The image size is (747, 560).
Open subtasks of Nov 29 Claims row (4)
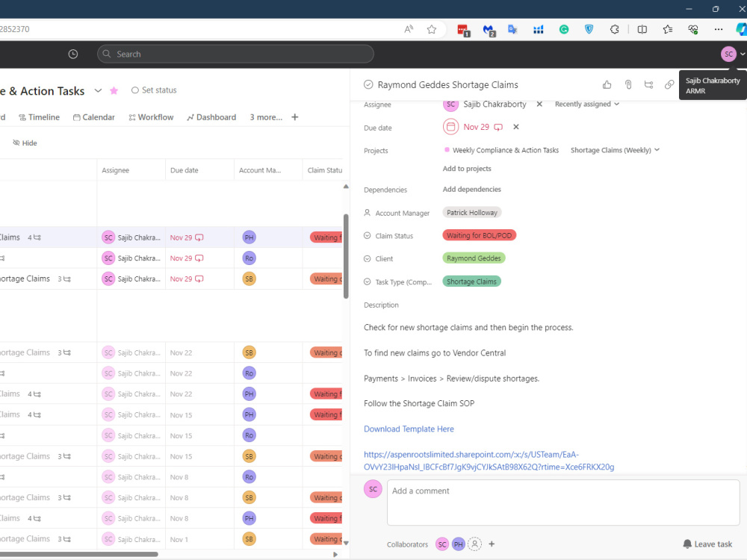click(34, 237)
